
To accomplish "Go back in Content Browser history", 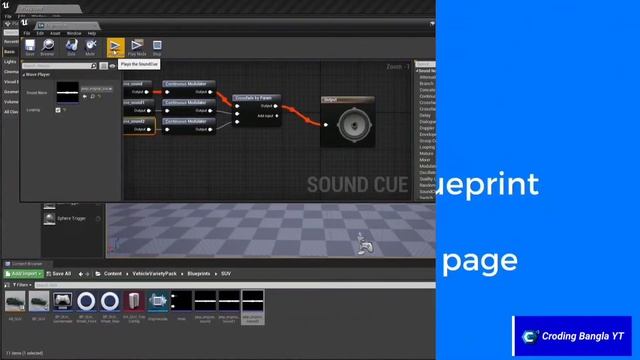I will pos(80,274).
